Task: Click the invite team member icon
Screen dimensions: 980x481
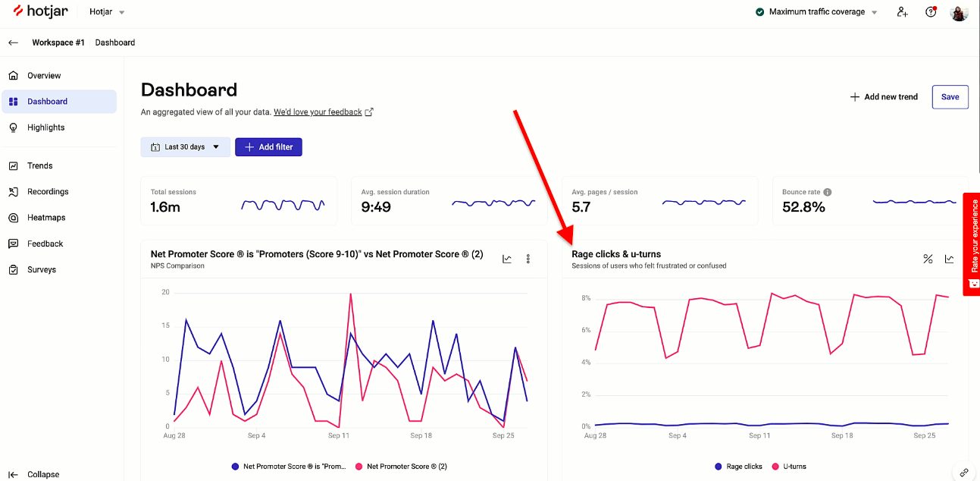Action: [902, 12]
